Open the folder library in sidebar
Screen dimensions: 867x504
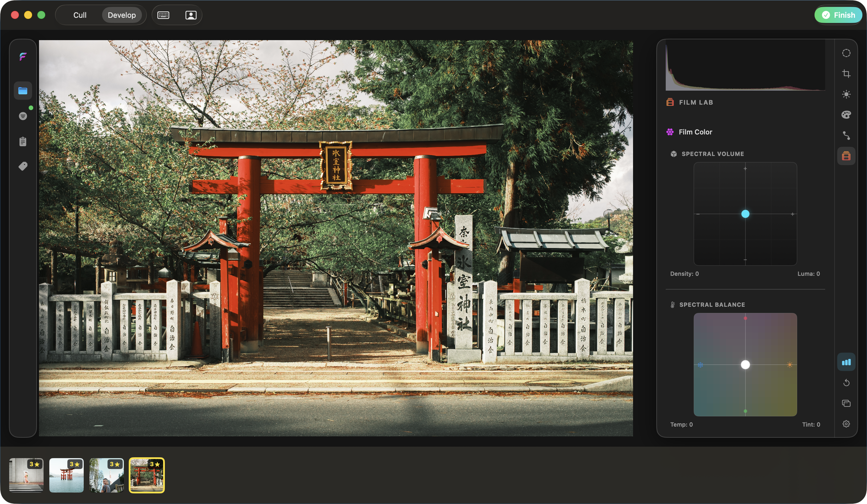click(23, 91)
